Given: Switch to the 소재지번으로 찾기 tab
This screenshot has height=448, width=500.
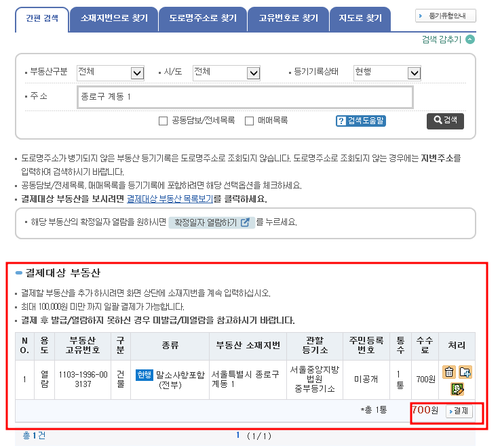Looking at the screenshot, I should [x=114, y=19].
